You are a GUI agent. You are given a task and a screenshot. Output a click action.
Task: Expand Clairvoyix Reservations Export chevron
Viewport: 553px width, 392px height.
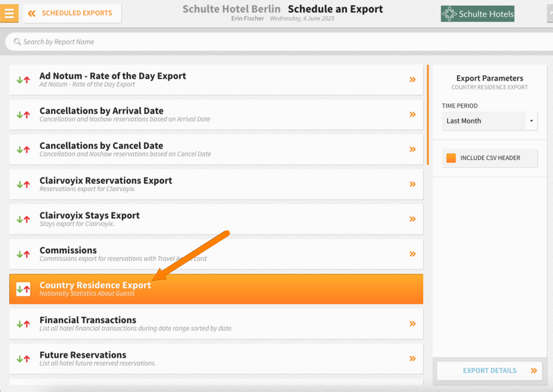point(412,184)
